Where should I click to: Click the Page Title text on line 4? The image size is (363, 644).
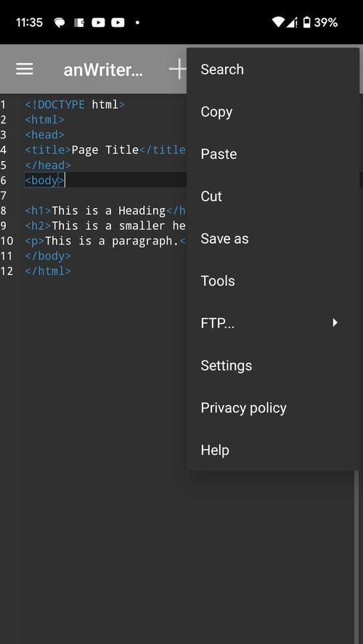105,149
